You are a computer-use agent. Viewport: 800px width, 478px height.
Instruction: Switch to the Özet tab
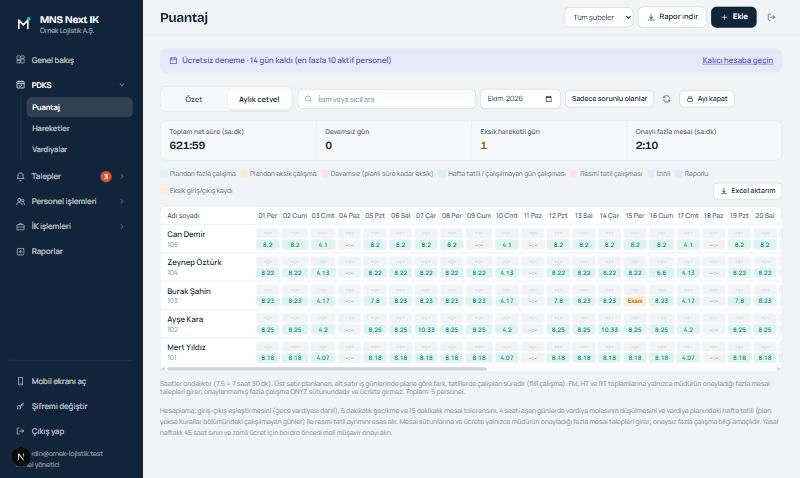pos(194,99)
